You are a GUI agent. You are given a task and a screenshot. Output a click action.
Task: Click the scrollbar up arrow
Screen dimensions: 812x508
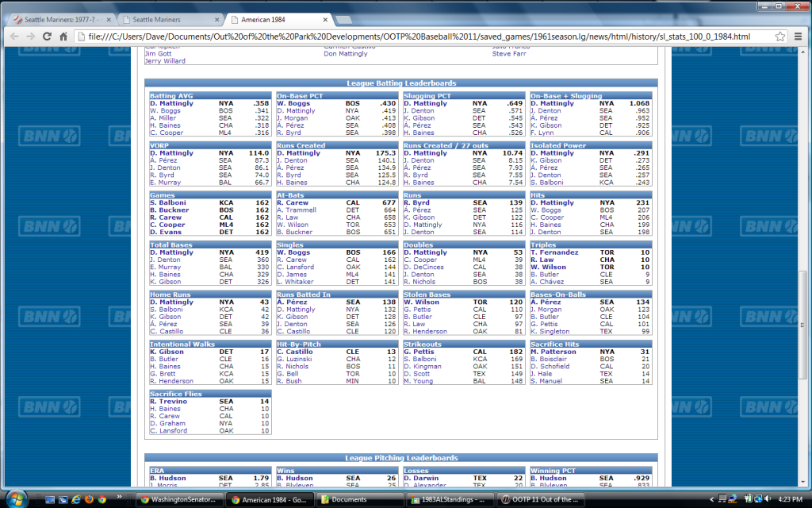point(803,52)
